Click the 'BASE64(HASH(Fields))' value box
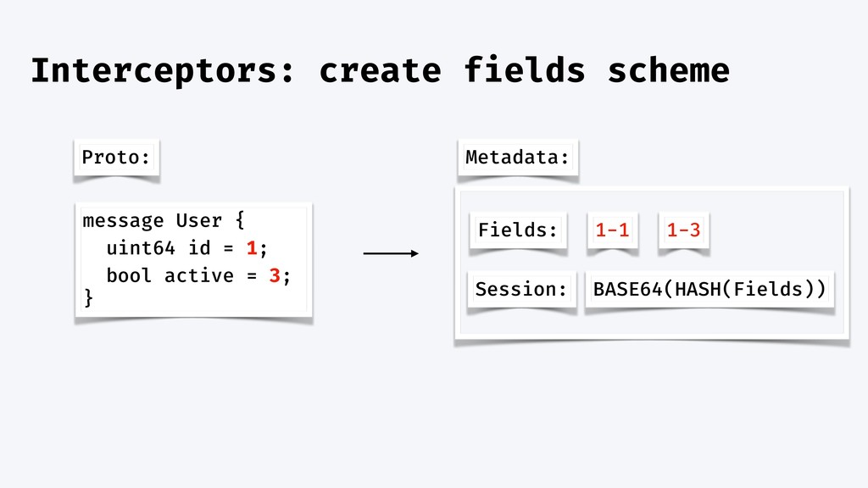The width and height of the screenshot is (868, 488). click(709, 289)
